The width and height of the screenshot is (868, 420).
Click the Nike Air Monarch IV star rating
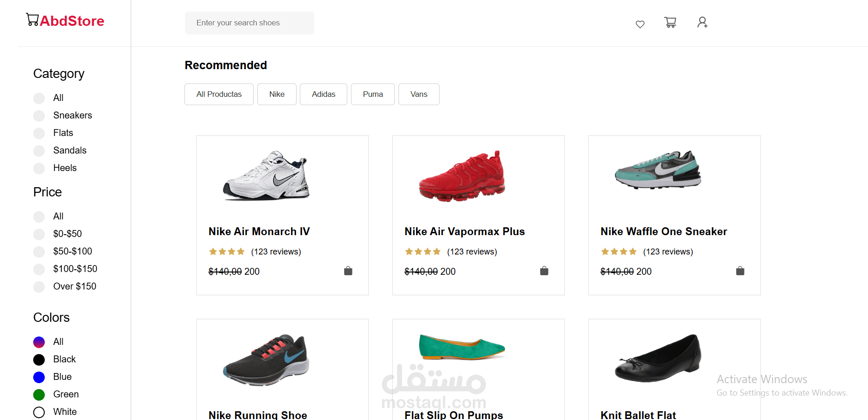click(x=226, y=252)
